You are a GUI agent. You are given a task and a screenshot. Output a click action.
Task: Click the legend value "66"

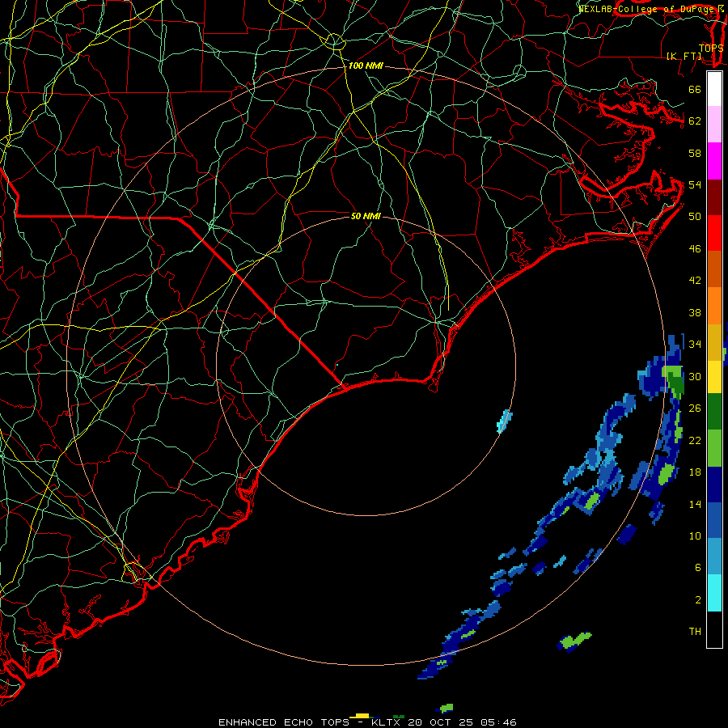695,89
